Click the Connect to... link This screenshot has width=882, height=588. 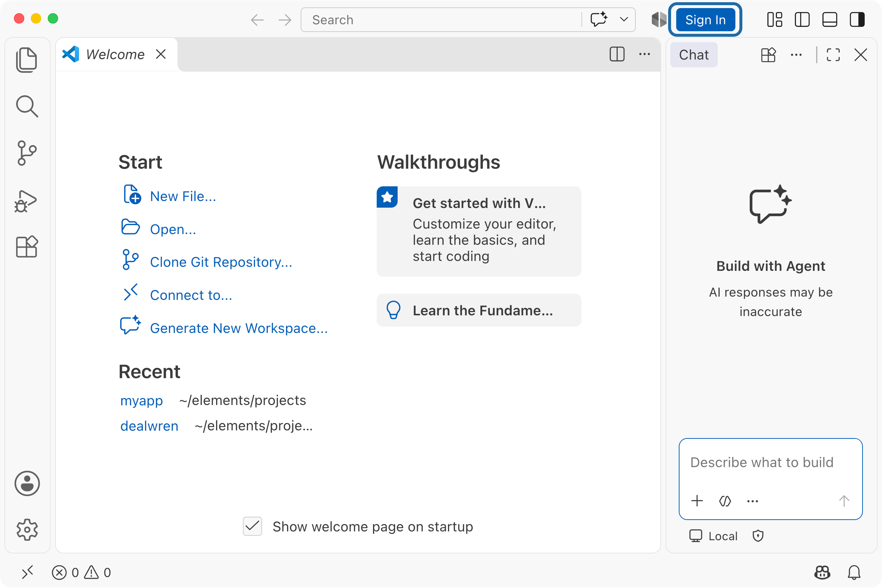191,295
